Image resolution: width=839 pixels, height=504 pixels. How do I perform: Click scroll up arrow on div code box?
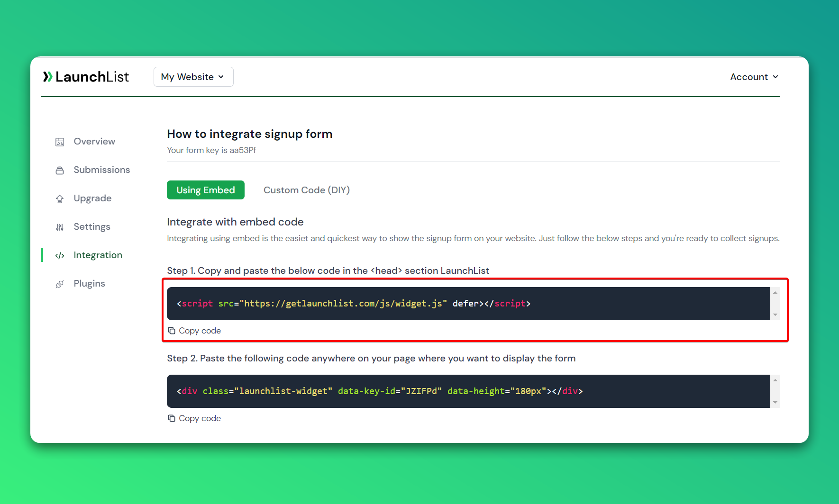(775, 380)
